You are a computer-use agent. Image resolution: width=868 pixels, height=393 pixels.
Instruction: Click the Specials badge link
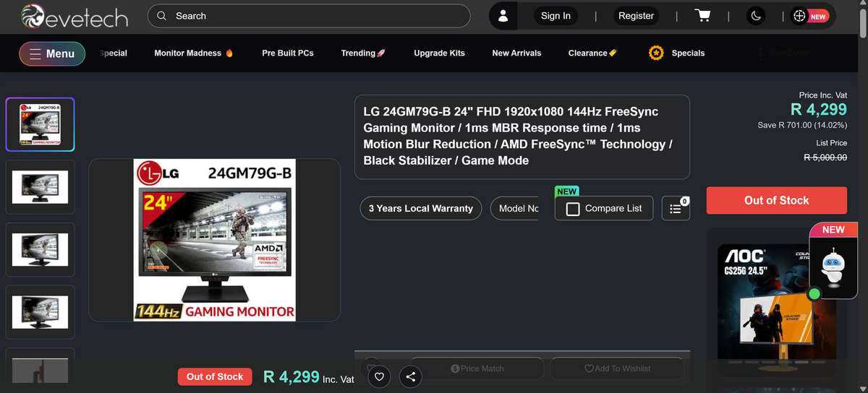(x=677, y=53)
